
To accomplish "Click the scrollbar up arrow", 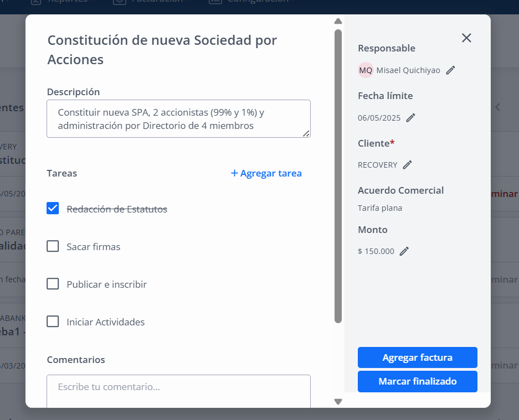I will tap(338, 21).
